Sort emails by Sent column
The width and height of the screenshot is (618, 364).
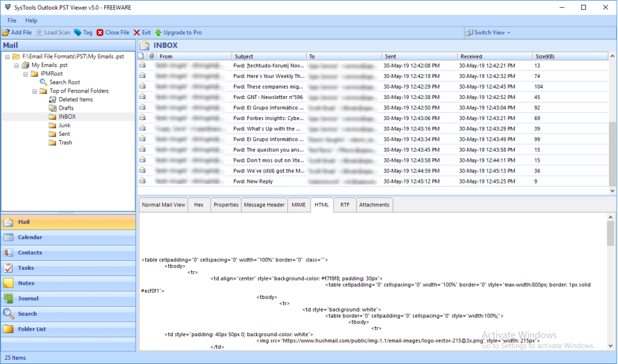click(x=420, y=56)
